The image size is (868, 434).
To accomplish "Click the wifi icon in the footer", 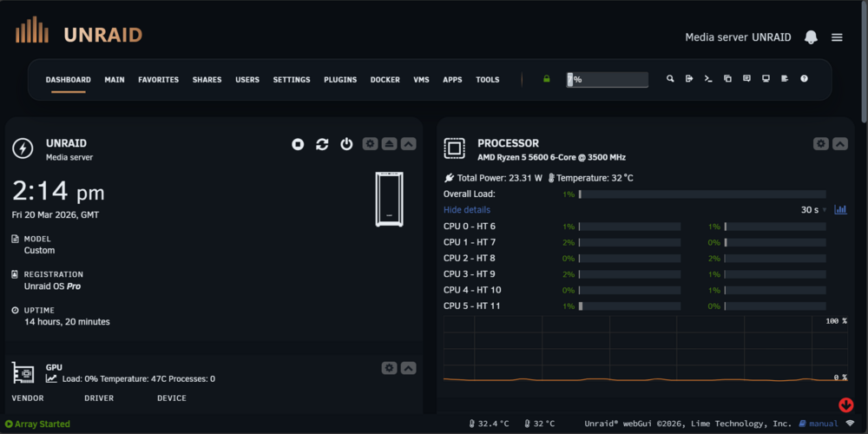I will [x=851, y=424].
